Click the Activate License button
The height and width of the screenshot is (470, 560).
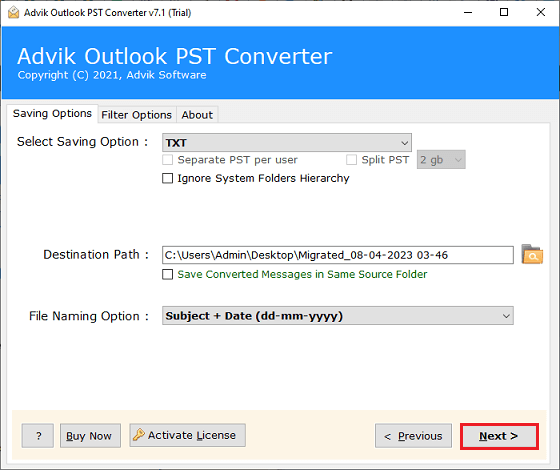[x=188, y=435]
